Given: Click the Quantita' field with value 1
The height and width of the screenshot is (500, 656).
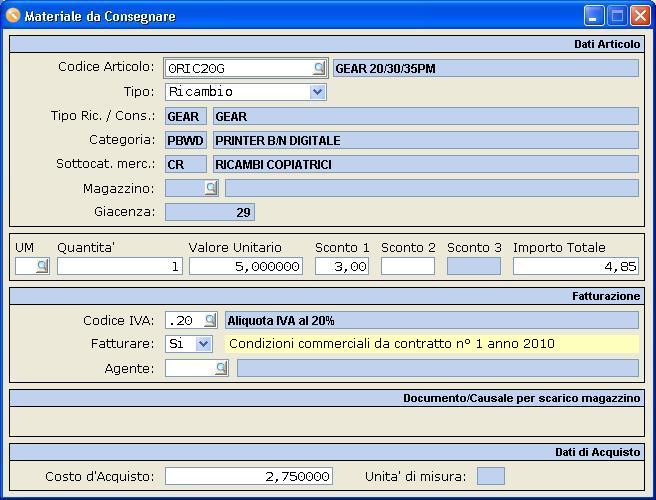Looking at the screenshot, I should coord(120,266).
